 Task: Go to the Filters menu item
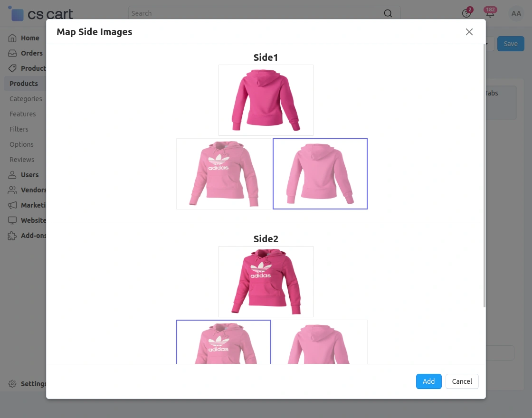pyautogui.click(x=19, y=129)
